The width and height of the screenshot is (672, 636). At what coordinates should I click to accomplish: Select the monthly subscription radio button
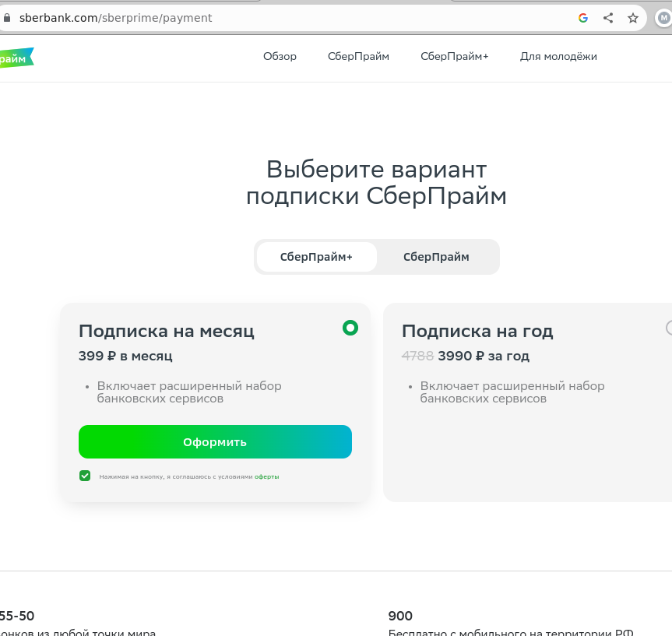350,328
